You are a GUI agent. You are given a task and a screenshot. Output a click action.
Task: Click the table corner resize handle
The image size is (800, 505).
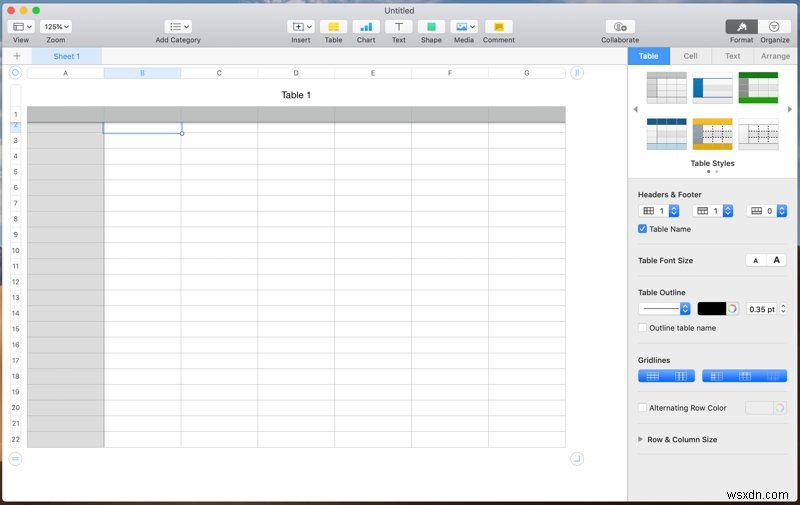click(577, 459)
